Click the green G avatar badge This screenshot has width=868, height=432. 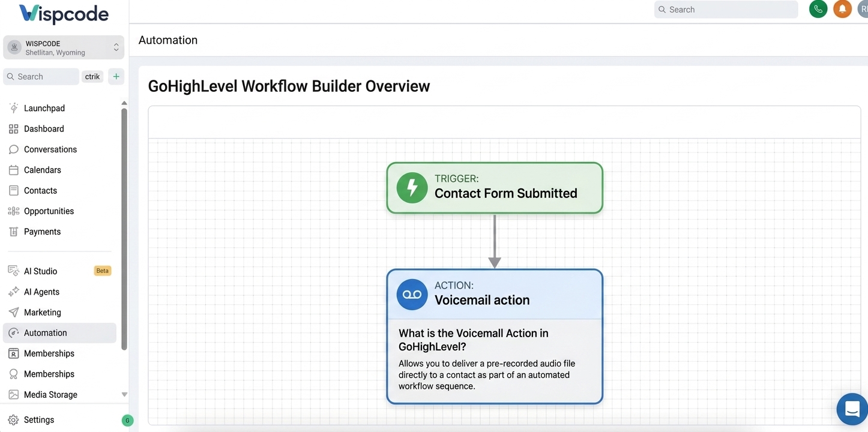[127, 421]
